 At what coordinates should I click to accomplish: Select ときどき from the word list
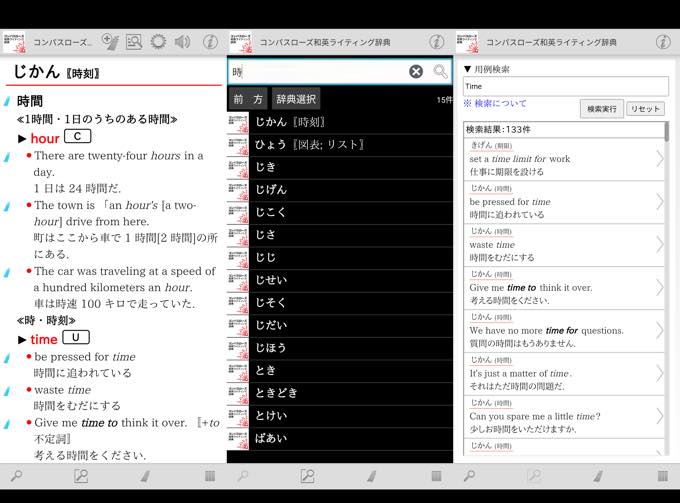pyautogui.click(x=277, y=392)
